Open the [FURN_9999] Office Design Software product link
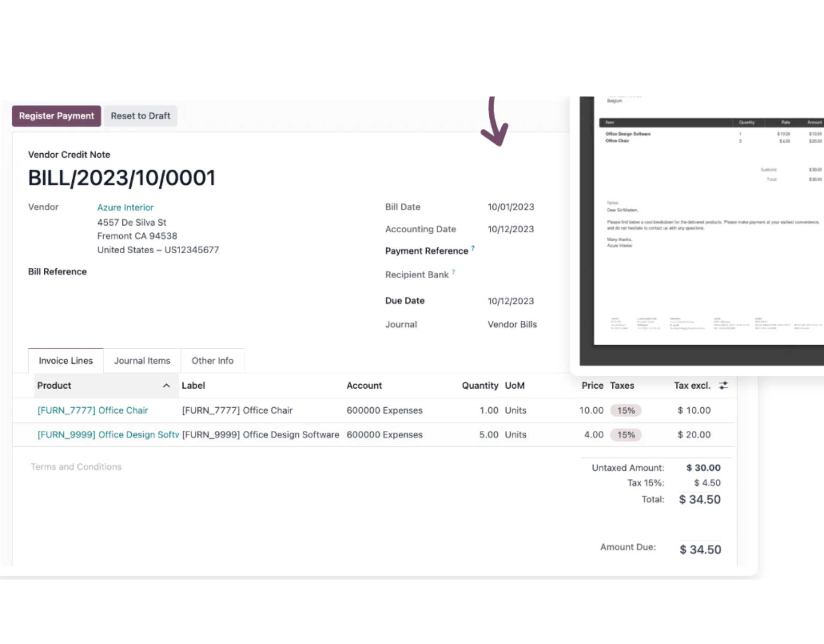The width and height of the screenshot is (824, 644). tap(108, 434)
